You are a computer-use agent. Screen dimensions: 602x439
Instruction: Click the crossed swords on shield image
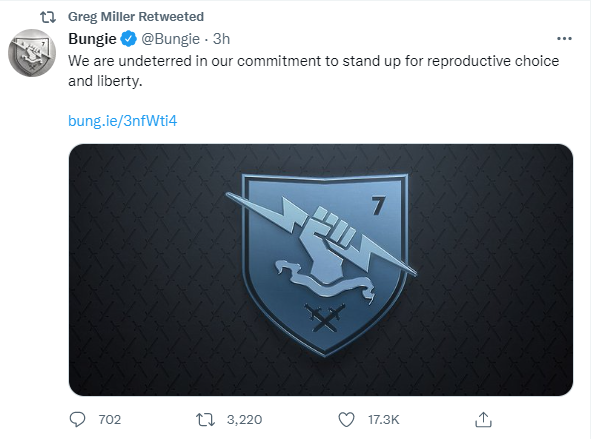tap(325, 318)
